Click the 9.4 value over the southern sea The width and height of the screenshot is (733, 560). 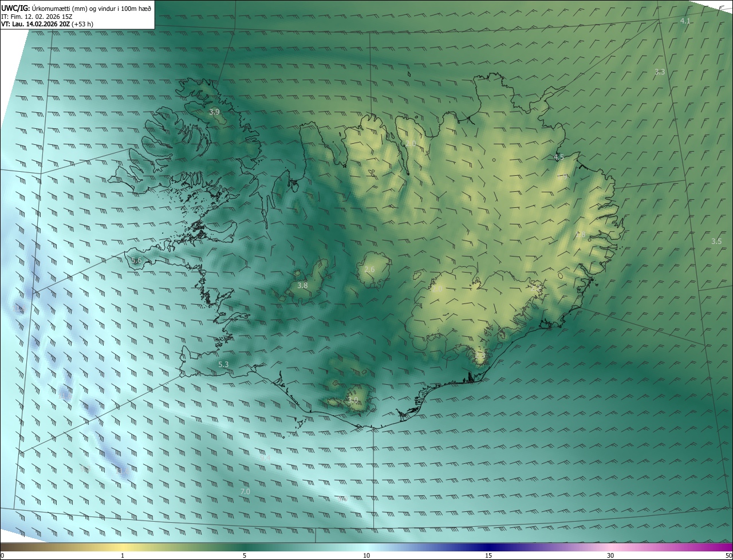pyautogui.click(x=265, y=458)
